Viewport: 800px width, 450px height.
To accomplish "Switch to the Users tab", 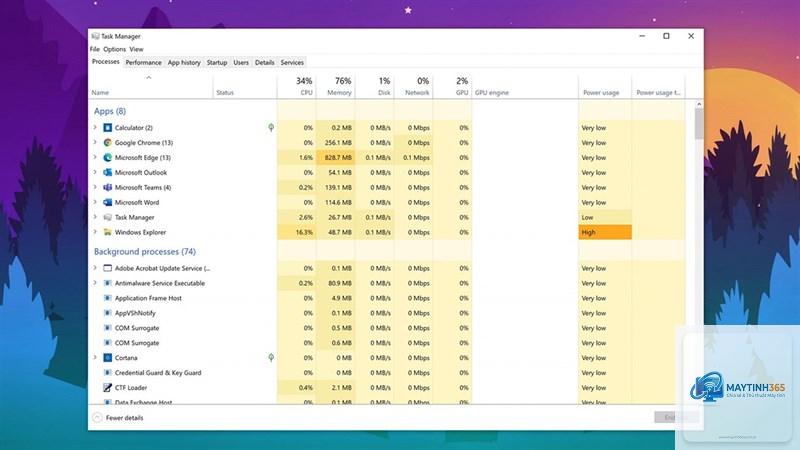I will pos(241,62).
